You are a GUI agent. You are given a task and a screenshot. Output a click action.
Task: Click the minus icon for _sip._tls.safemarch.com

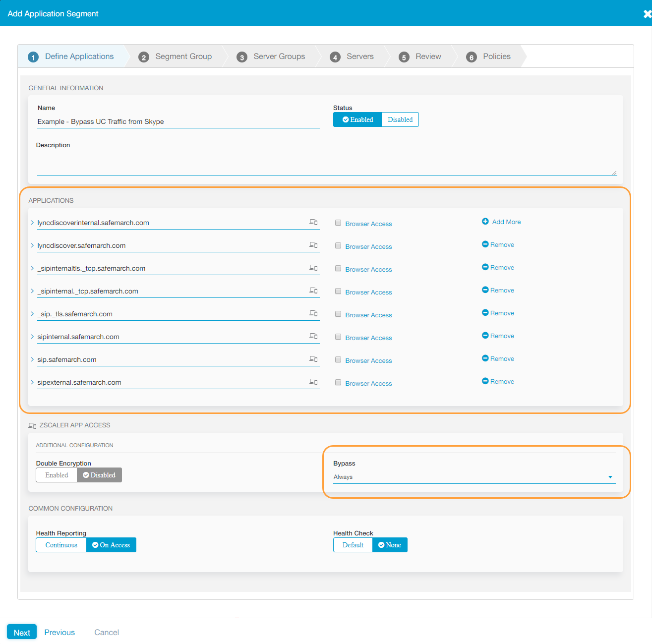(x=485, y=313)
